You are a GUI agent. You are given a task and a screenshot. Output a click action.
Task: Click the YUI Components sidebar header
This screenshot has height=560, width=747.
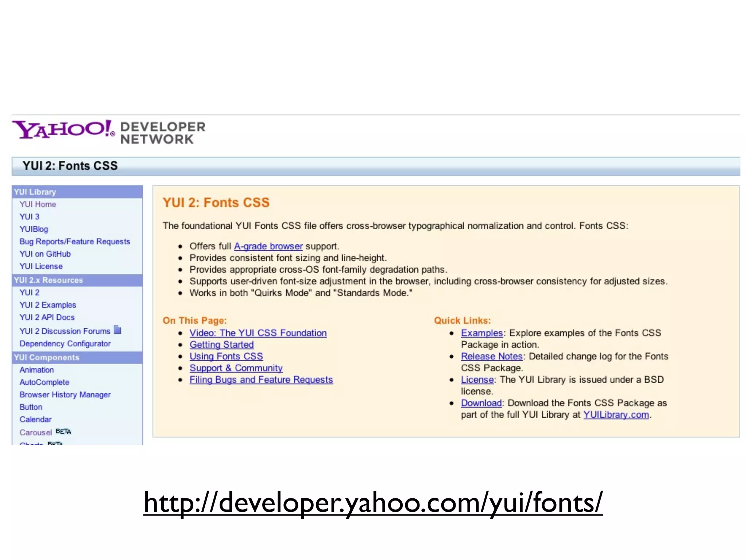click(77, 357)
